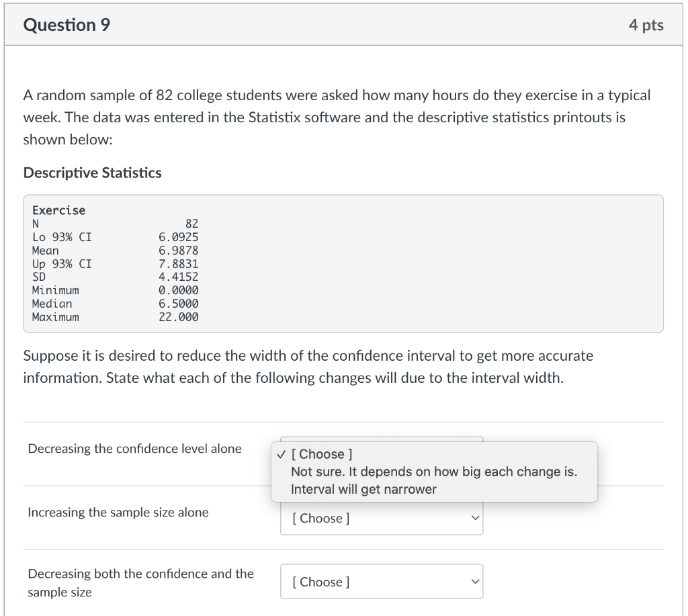The width and height of the screenshot is (688, 616).
Task: Click the '4 pts' label
Action: click(647, 25)
